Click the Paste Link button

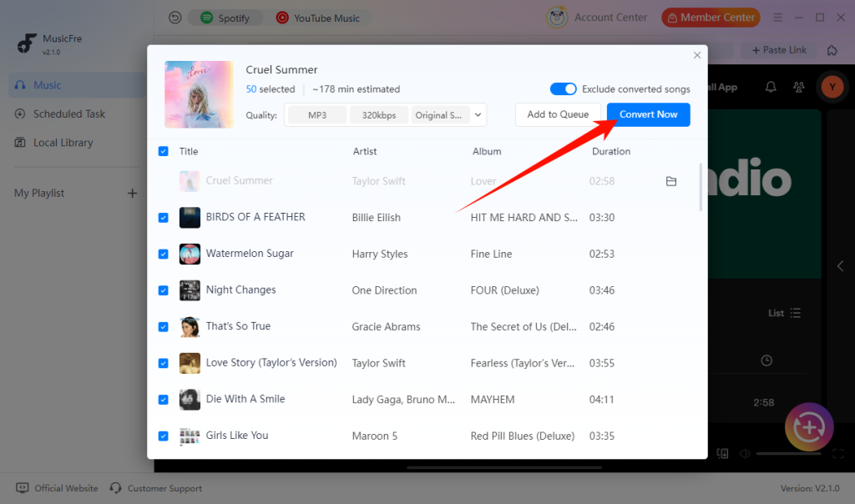click(x=779, y=50)
